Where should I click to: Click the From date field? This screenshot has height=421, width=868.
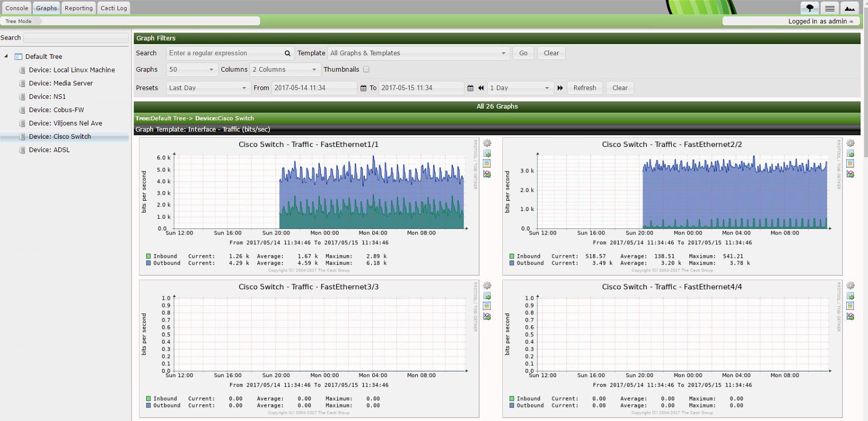click(x=315, y=88)
